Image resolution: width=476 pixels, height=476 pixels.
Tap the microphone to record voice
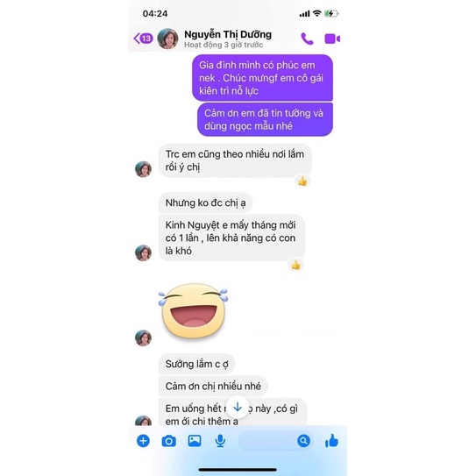click(x=220, y=441)
